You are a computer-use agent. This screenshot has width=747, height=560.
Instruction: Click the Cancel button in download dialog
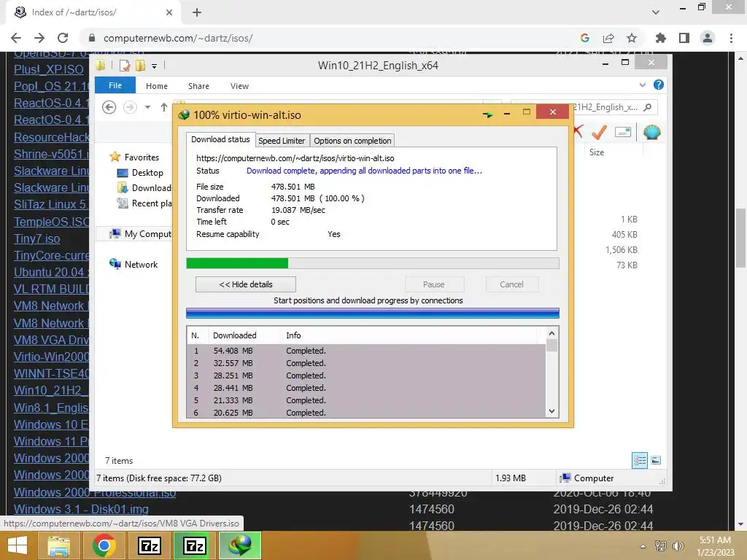pos(511,284)
